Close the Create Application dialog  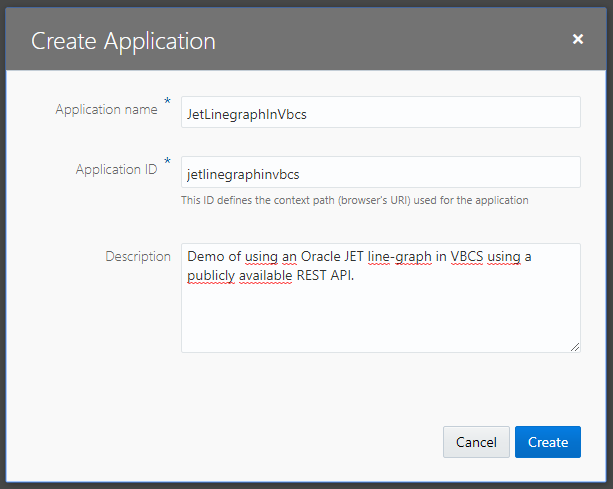[x=577, y=40]
